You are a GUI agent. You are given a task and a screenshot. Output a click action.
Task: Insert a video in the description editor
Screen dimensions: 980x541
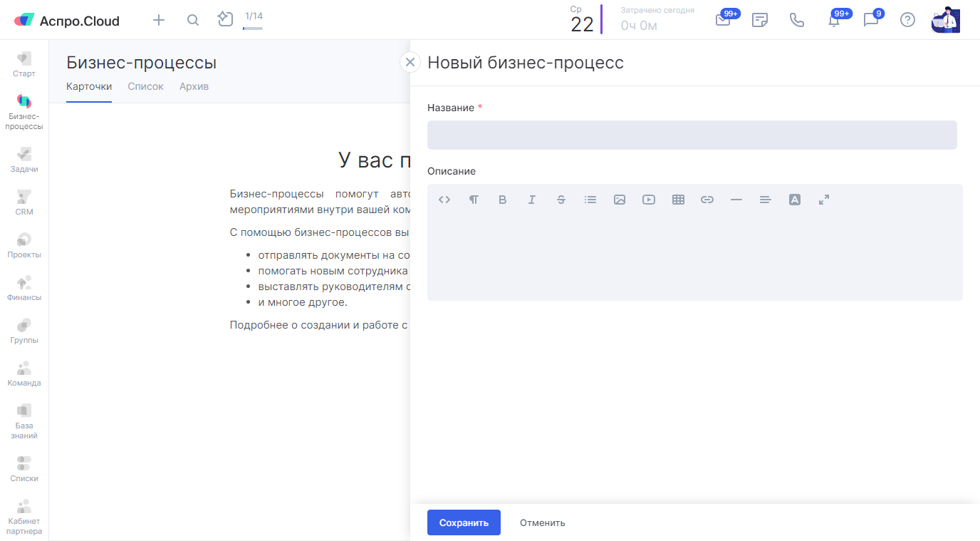(649, 200)
